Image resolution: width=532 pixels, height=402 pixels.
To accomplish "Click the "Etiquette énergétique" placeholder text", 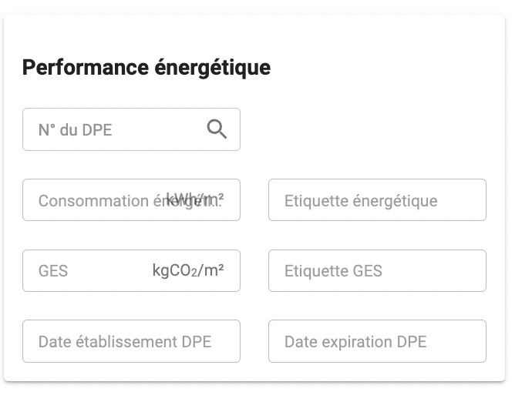I will coord(361,201).
